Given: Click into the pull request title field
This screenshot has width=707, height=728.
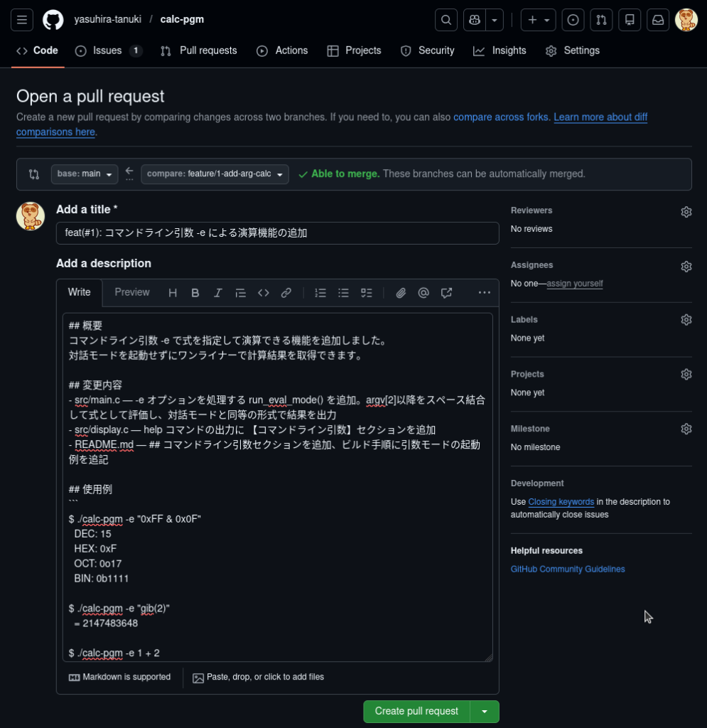Looking at the screenshot, I should coord(277,233).
